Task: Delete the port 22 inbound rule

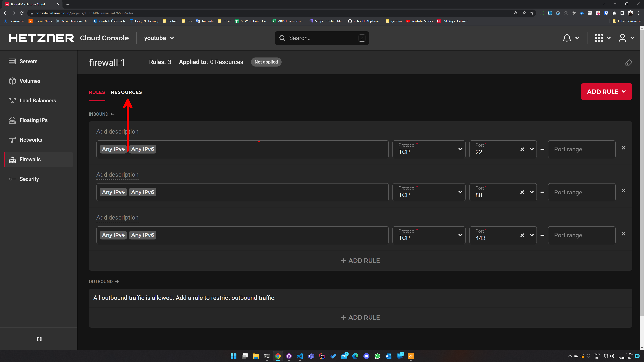Action: coord(624,148)
